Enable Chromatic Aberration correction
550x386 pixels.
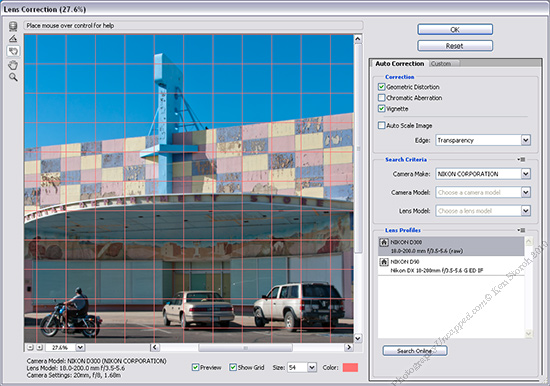(382, 98)
